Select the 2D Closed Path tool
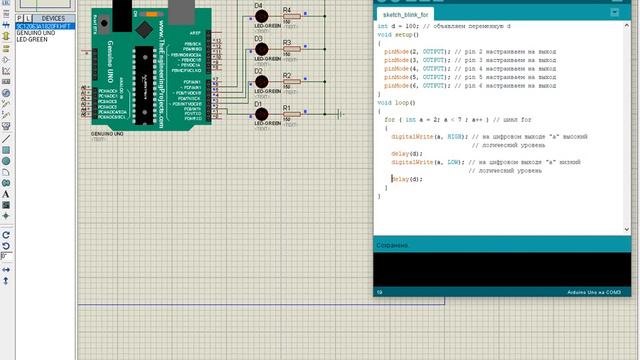The width and height of the screenshot is (640, 360). (x=6, y=183)
